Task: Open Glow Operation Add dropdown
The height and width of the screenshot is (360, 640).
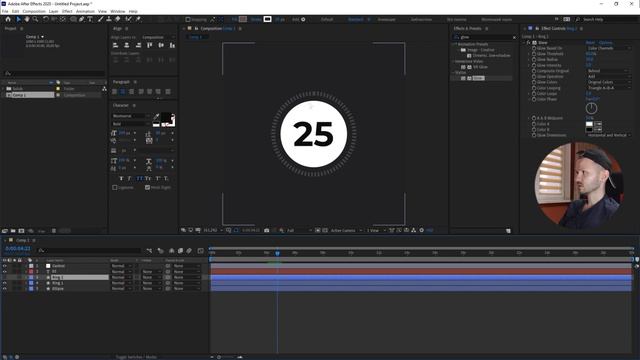Action: [609, 76]
